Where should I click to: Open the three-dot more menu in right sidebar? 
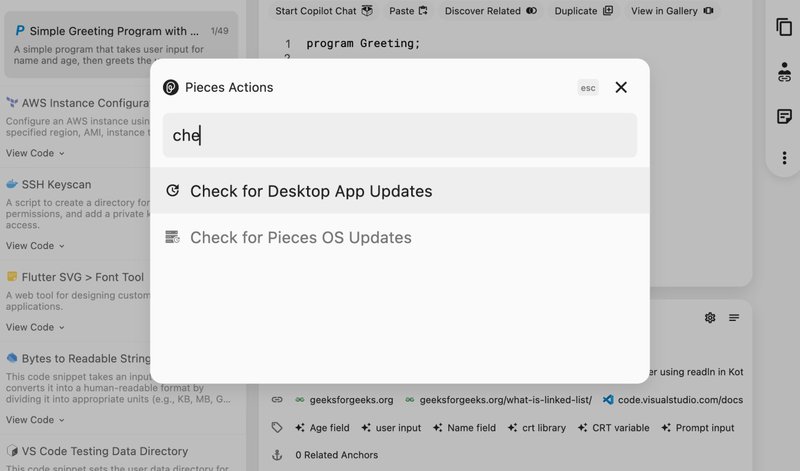784,158
